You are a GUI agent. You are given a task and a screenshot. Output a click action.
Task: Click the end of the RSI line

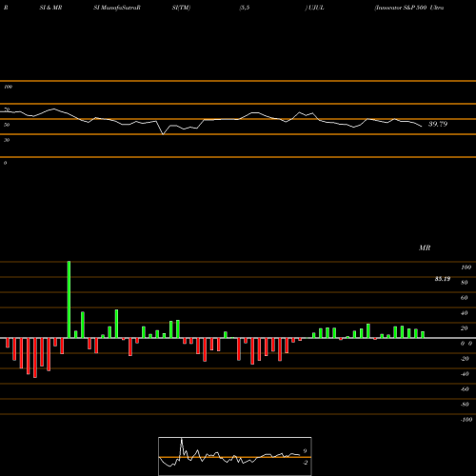(422, 127)
